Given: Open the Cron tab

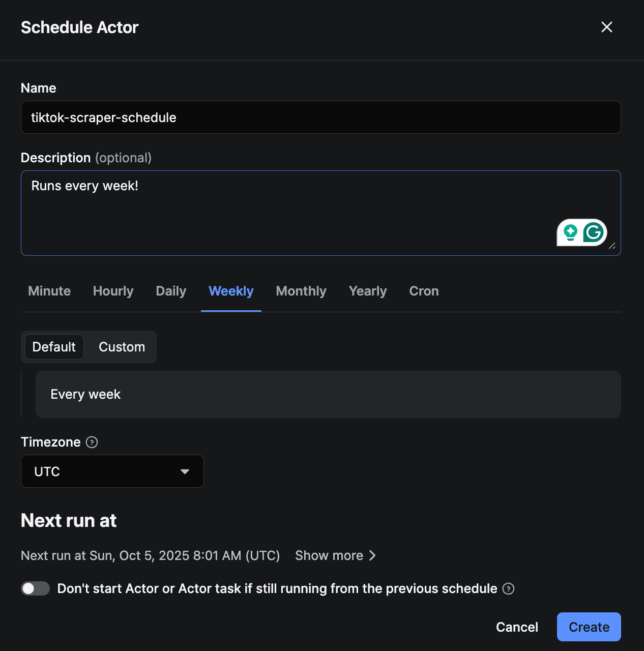Looking at the screenshot, I should pos(423,291).
